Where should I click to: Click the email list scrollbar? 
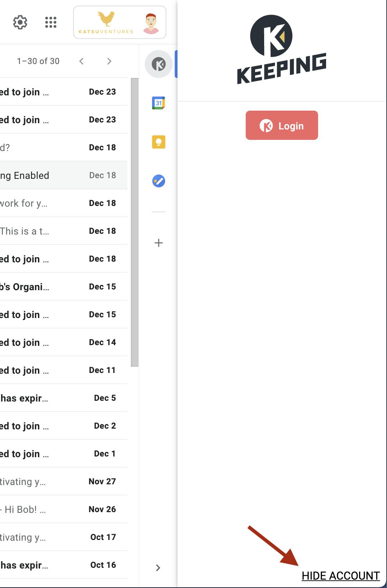[x=135, y=222]
